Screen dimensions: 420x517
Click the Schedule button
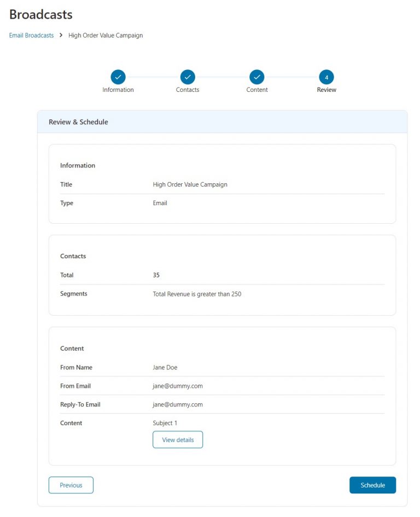point(372,485)
